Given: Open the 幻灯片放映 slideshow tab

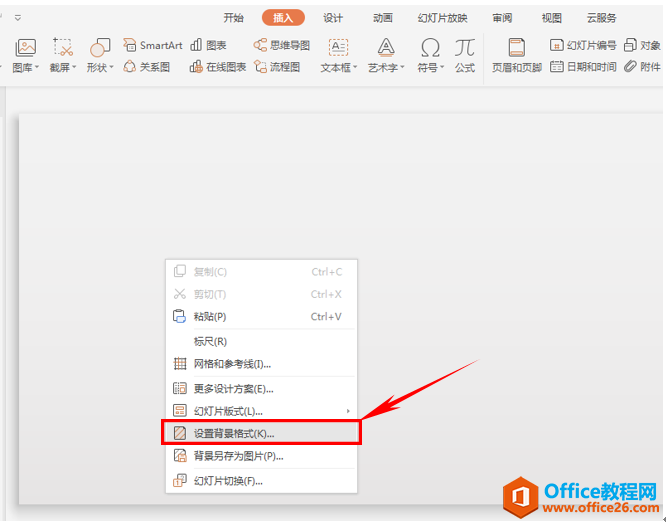Looking at the screenshot, I should [442, 18].
